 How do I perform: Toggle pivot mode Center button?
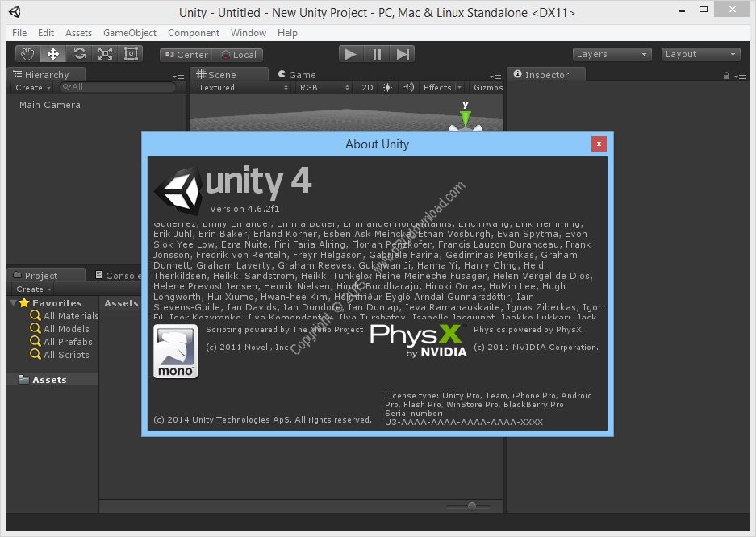(186, 55)
